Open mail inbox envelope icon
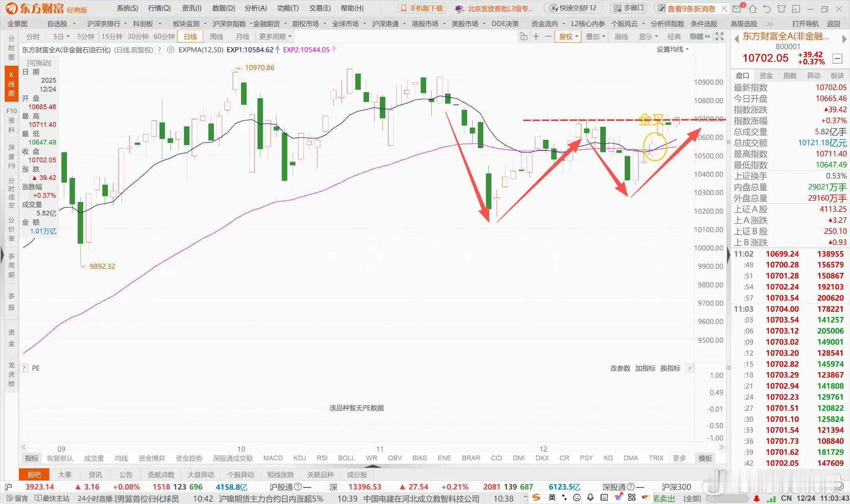This screenshot has height=504, width=850. (736, 8)
